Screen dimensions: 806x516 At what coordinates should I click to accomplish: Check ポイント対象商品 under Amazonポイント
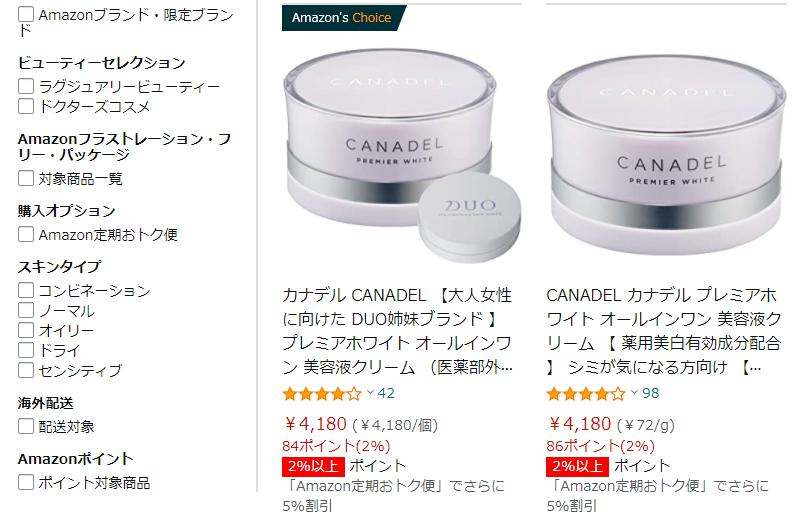(x=26, y=482)
